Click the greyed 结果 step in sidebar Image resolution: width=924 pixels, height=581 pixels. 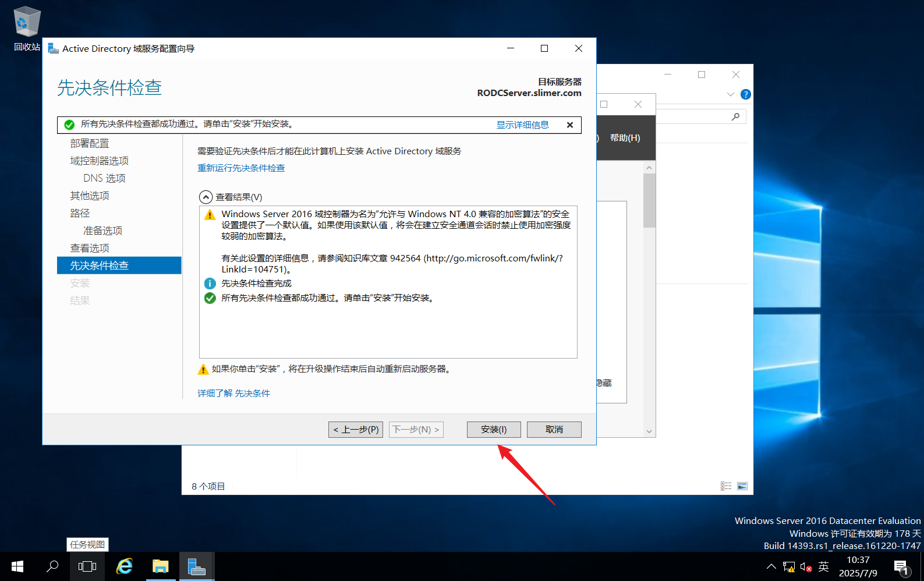80,300
